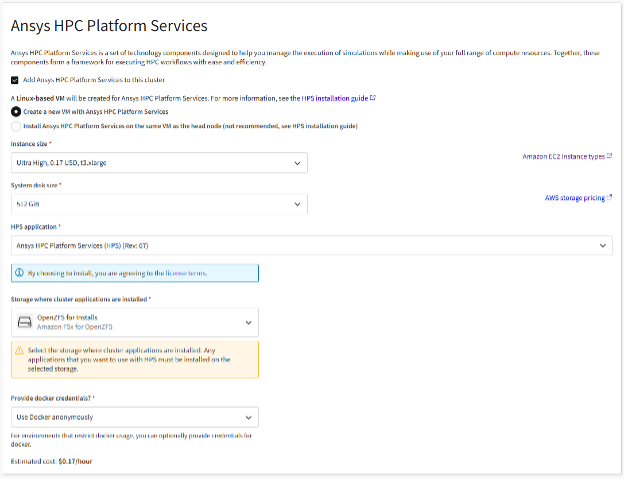624x480 pixels.
Task: Click the Amazon FSx for OpenZFS subtitle
Action: pos(75,327)
